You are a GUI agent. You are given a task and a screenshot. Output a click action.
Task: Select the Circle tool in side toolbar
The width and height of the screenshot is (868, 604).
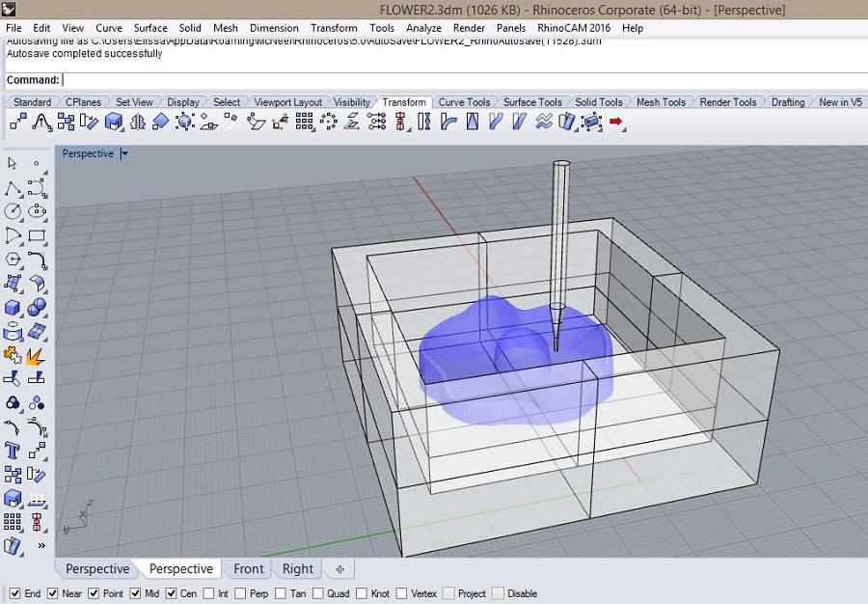click(13, 211)
